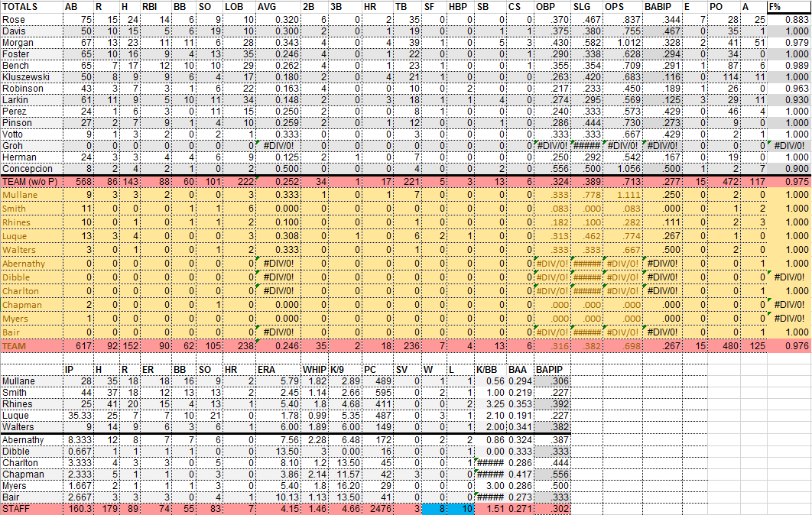Click Groh's #DIV/0! AVG cell

point(278,146)
